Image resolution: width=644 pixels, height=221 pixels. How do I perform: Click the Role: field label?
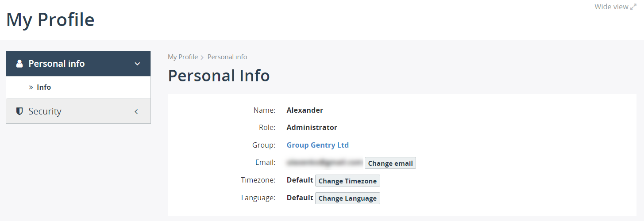tap(267, 127)
